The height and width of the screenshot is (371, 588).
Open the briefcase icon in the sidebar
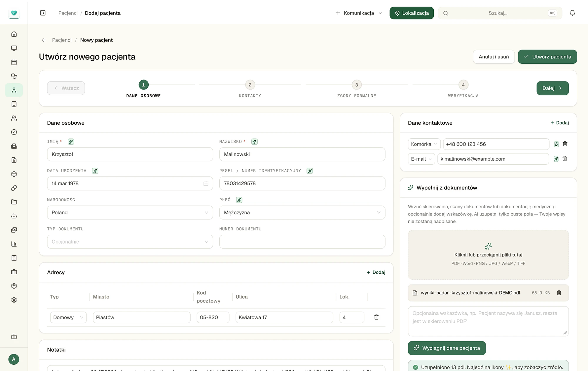[14, 272]
